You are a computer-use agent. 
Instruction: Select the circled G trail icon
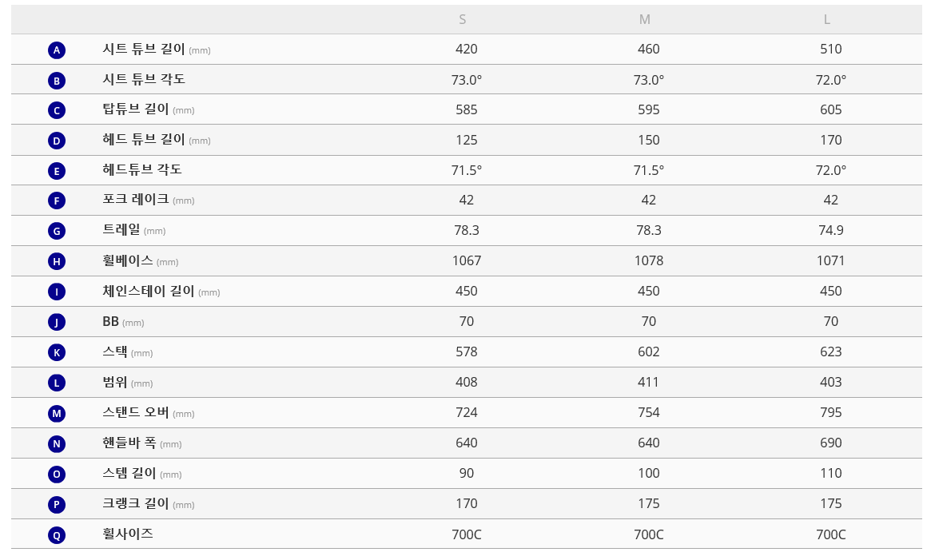pyautogui.click(x=56, y=232)
